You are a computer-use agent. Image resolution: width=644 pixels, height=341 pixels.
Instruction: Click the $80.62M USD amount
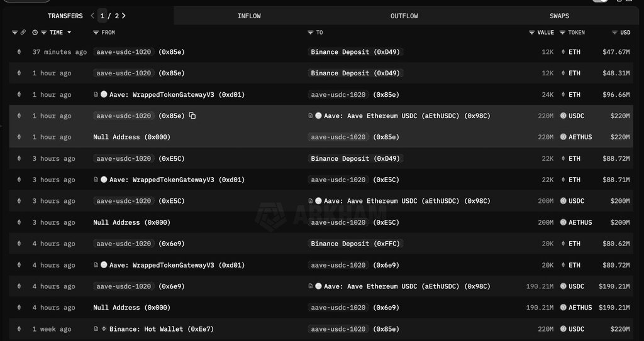(x=616, y=243)
